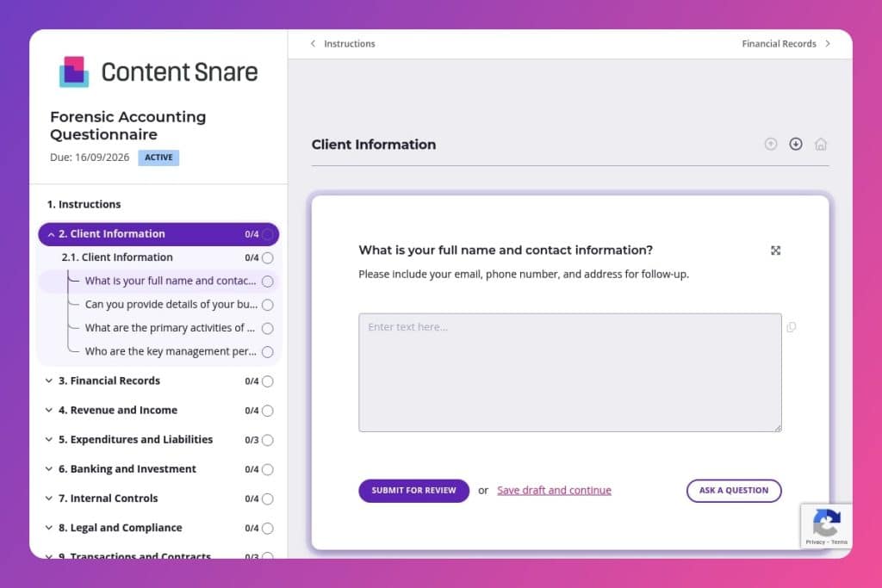Click the up arrow circle icon
The width and height of the screenshot is (882, 588).
(771, 144)
